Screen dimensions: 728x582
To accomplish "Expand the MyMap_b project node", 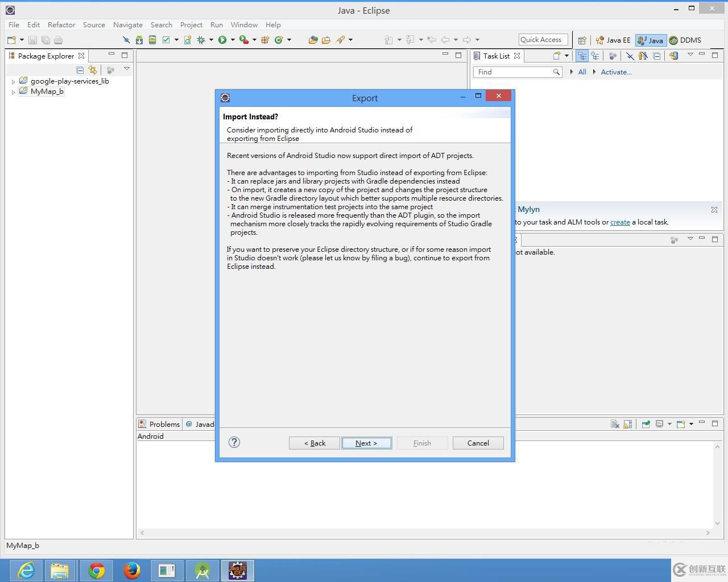I will [13, 92].
